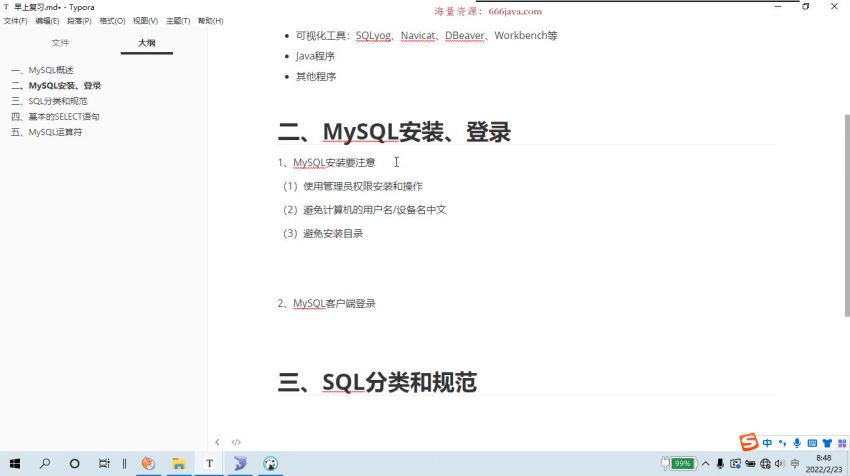Toggle Sogou Chinese/English mode 中
850x476 pixels.
click(767, 443)
